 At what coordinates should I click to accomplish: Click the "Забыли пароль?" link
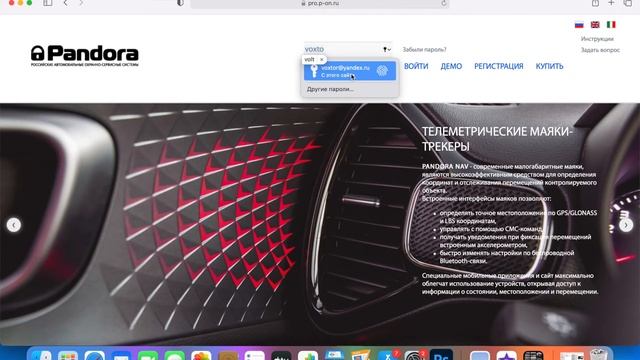pyautogui.click(x=424, y=49)
